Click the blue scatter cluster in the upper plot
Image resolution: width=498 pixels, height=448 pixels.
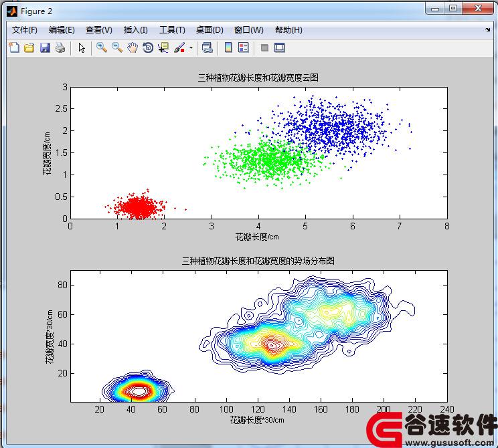point(337,130)
